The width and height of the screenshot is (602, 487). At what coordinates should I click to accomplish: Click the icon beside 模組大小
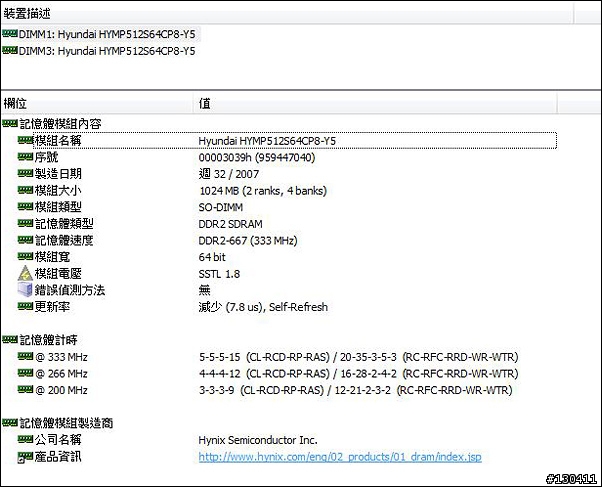click(25, 190)
